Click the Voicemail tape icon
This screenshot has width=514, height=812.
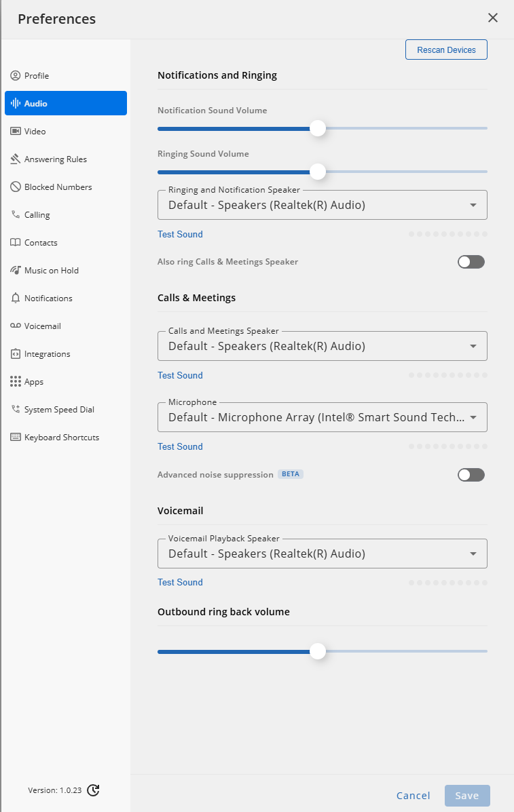[x=16, y=326]
